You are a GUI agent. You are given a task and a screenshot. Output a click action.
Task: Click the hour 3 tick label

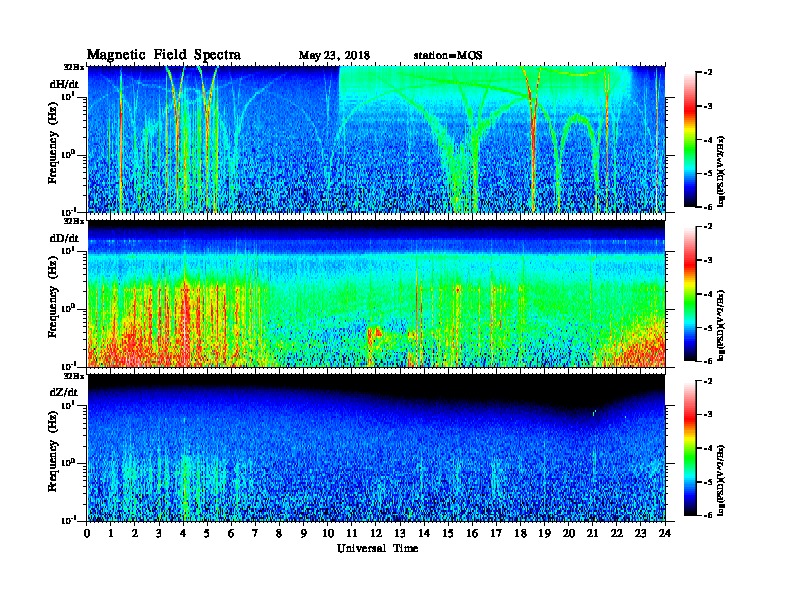[159, 534]
